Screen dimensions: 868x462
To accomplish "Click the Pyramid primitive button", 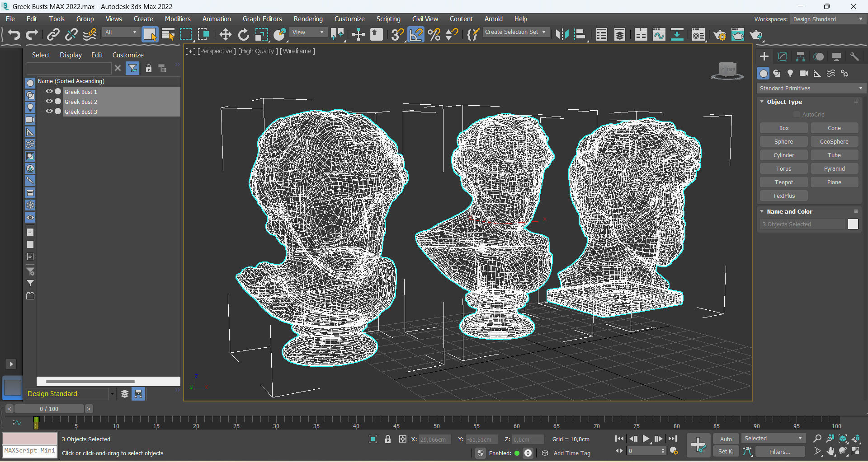I will [834, 168].
